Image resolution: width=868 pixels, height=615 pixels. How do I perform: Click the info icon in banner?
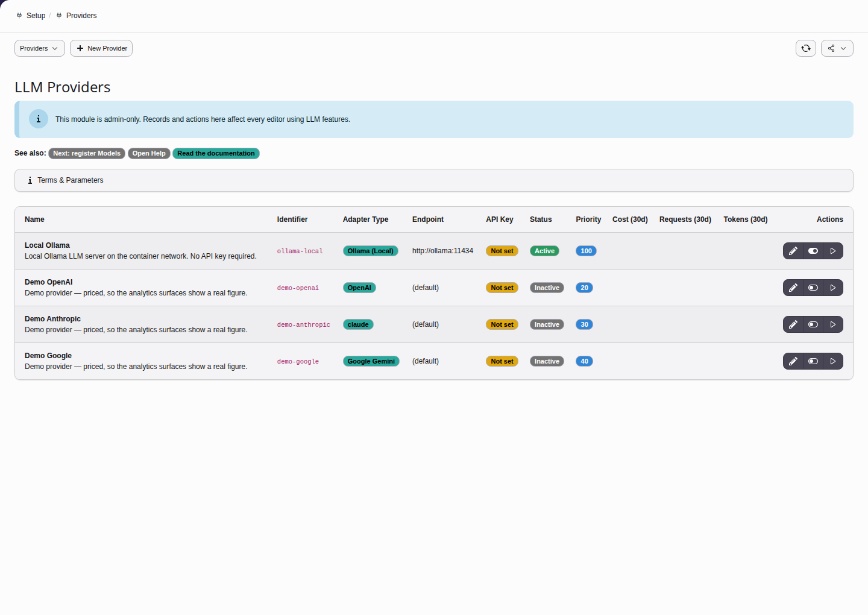click(x=39, y=119)
